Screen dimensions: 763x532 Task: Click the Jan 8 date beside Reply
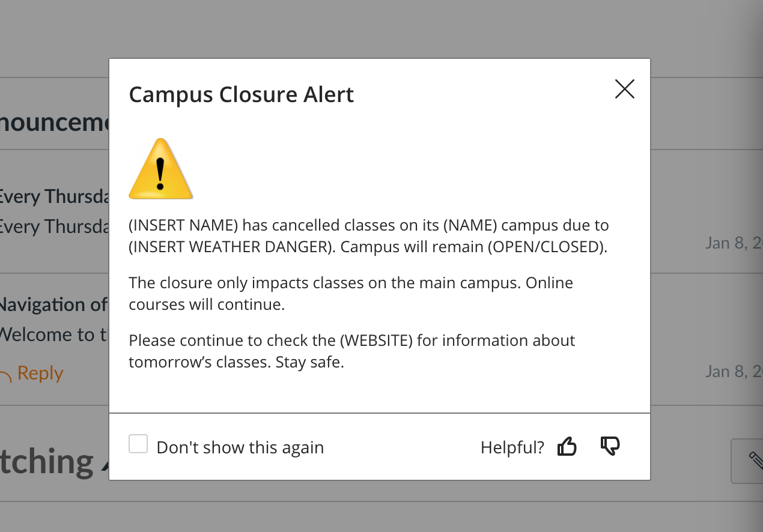(x=733, y=371)
